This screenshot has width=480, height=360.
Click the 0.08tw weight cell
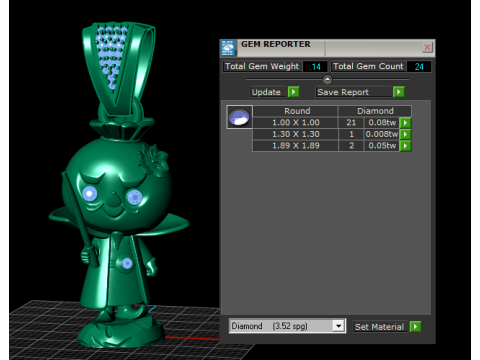point(382,123)
